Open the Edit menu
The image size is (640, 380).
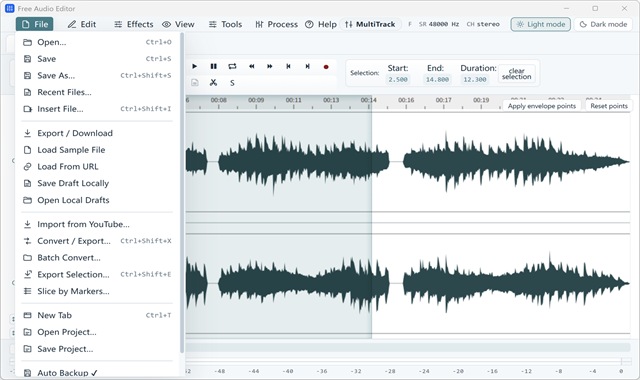click(x=82, y=24)
